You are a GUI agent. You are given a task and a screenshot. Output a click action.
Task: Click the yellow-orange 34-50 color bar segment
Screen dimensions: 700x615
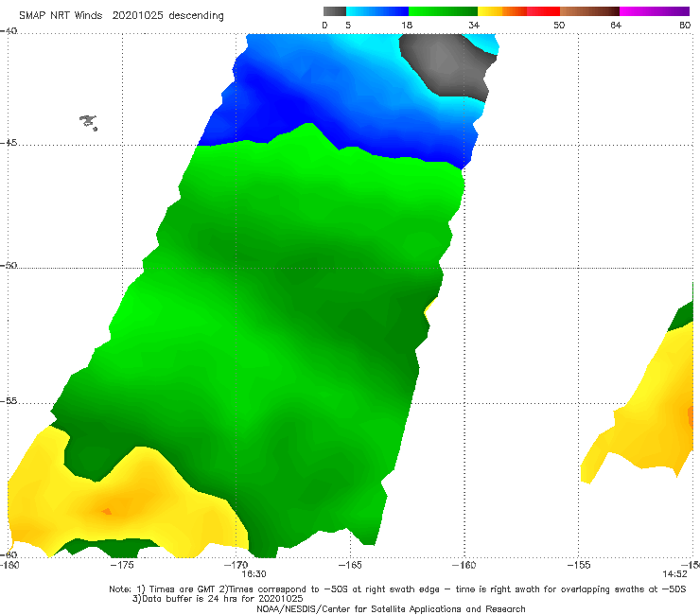click(x=518, y=11)
